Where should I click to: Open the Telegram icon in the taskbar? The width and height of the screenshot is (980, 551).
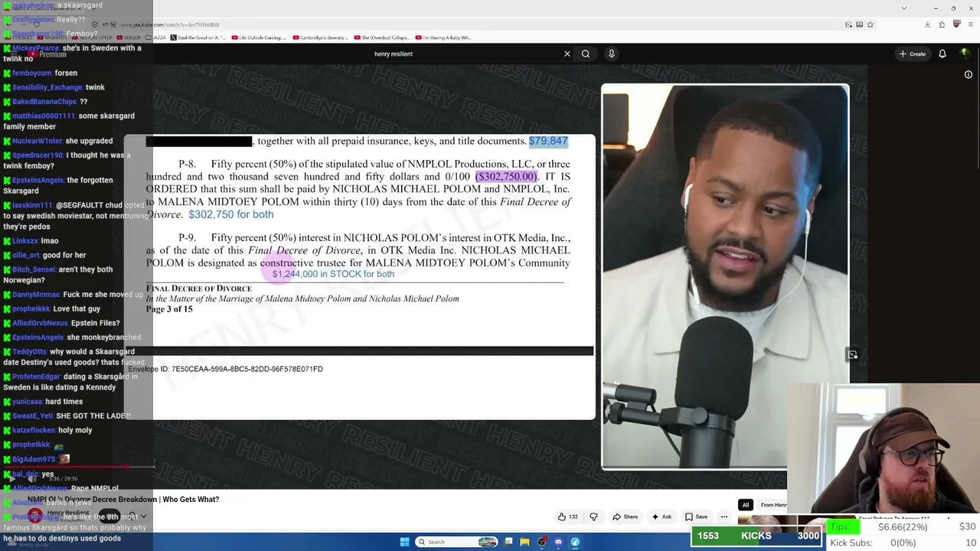tap(575, 542)
